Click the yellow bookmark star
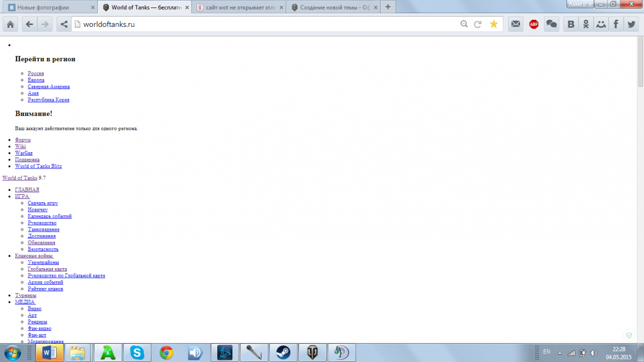Image resolution: width=644 pixels, height=362 pixels. pyautogui.click(x=494, y=24)
